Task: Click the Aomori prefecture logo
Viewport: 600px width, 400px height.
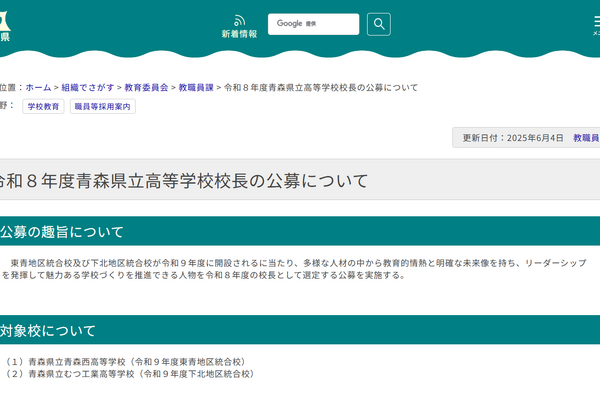Action: (x=5, y=25)
